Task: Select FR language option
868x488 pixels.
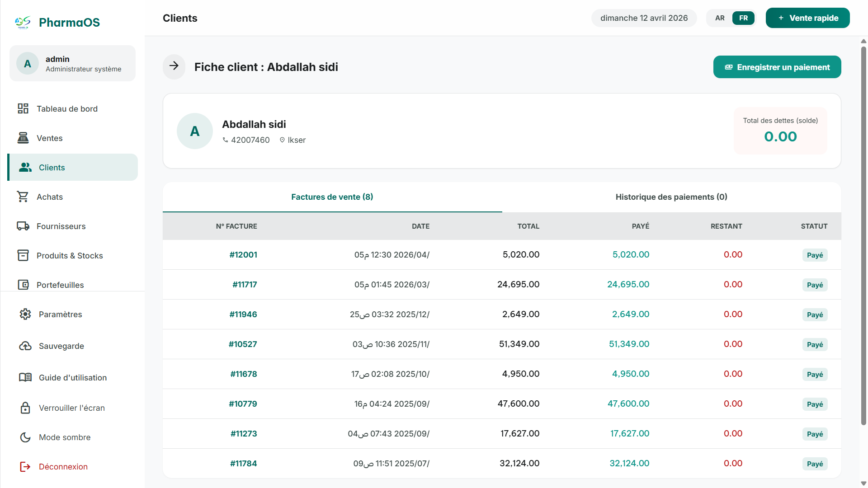Action: click(x=743, y=18)
